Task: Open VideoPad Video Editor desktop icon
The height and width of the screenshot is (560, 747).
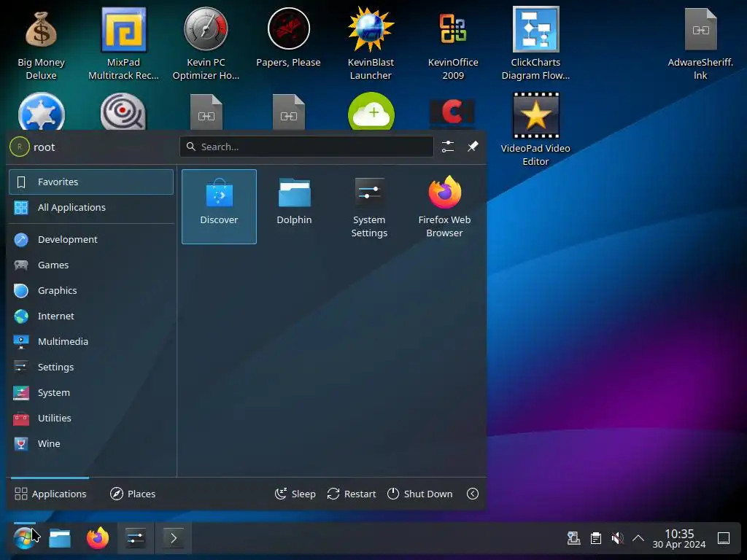Action: click(535, 129)
